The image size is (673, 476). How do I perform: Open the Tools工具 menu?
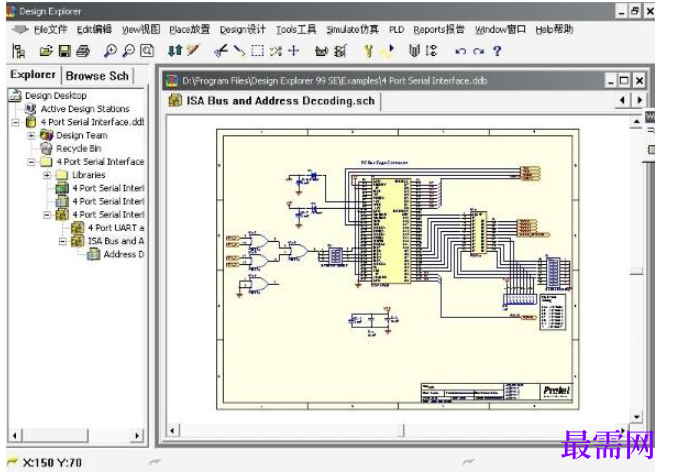[x=296, y=29]
